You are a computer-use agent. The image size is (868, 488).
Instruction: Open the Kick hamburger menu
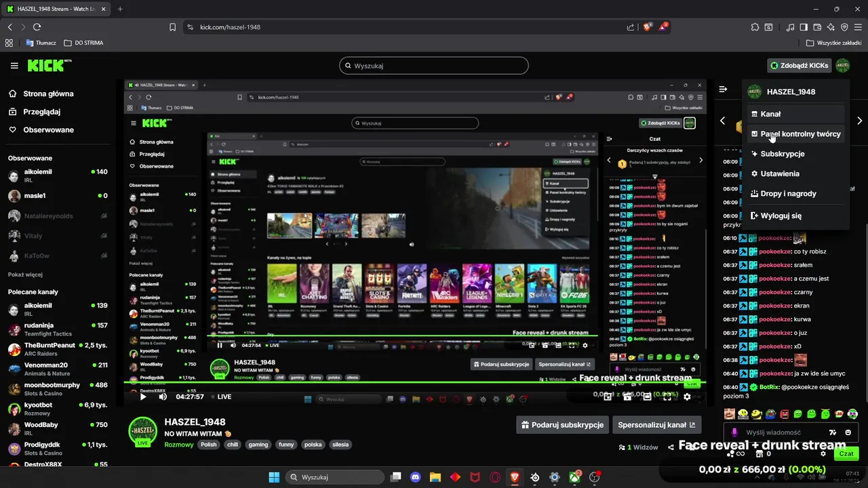(14, 66)
